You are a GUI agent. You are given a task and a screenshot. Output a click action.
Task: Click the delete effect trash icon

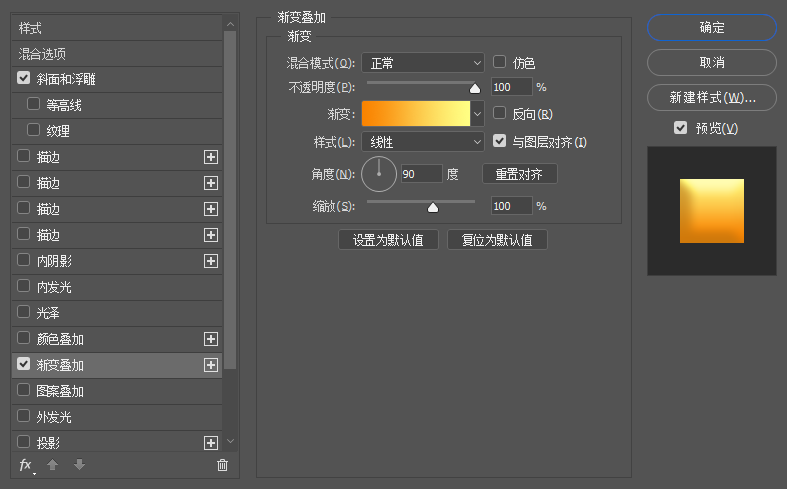click(x=222, y=465)
